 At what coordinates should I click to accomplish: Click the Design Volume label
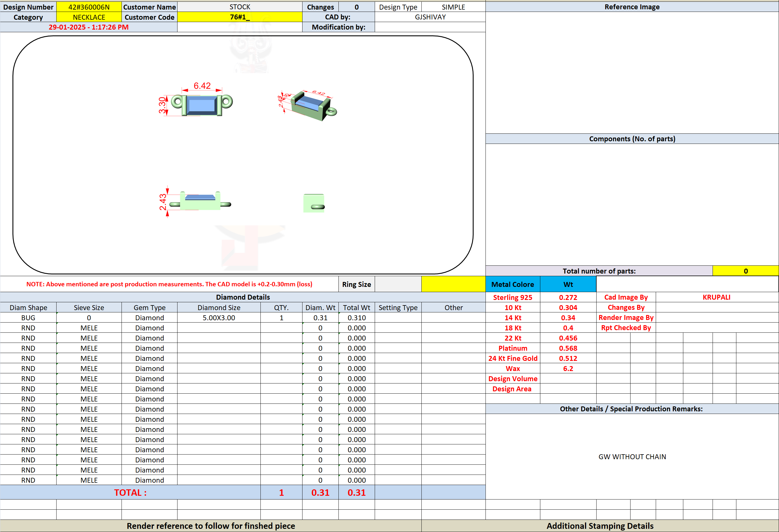(513, 379)
